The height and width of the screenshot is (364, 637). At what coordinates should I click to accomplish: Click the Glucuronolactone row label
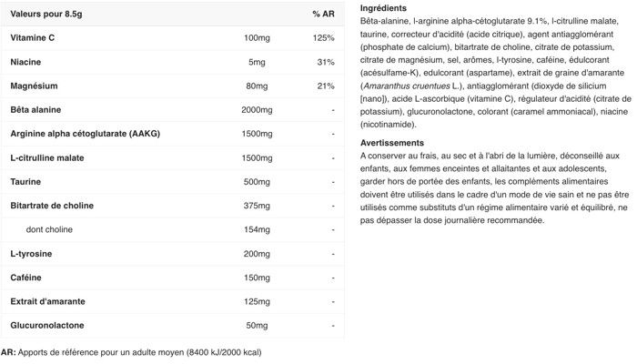click(47, 326)
